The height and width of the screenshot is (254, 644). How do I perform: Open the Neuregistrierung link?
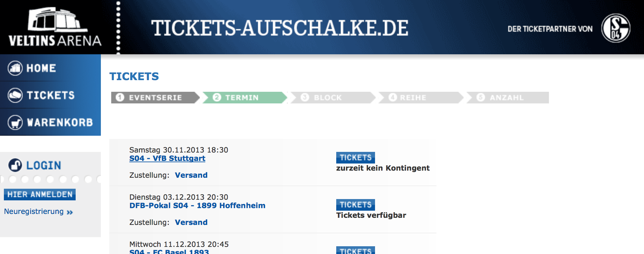pos(34,212)
